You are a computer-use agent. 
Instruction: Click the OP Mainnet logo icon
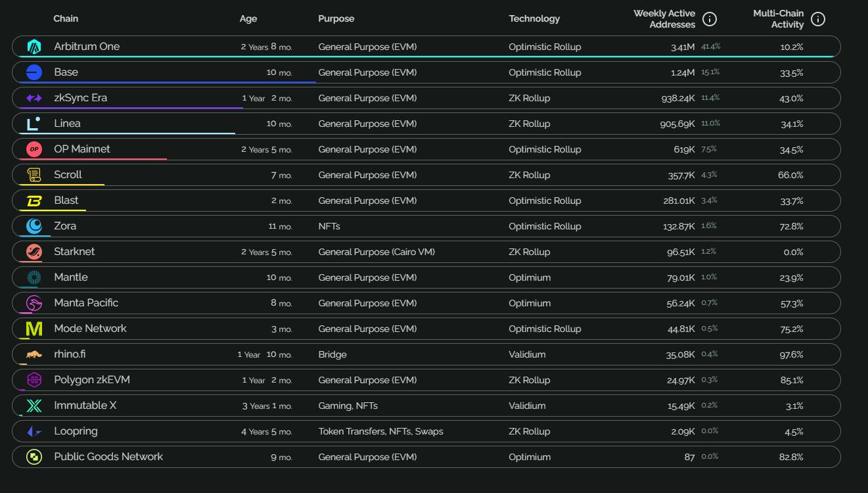(34, 149)
